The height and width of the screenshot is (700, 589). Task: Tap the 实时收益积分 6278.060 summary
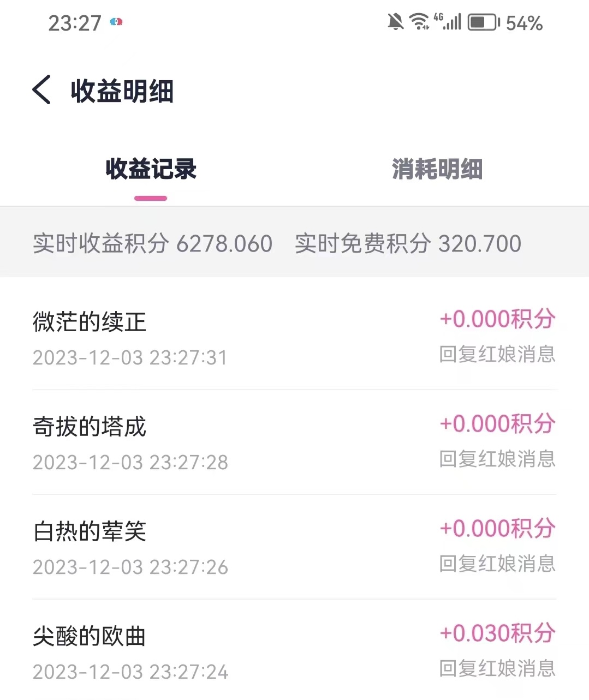(x=152, y=243)
